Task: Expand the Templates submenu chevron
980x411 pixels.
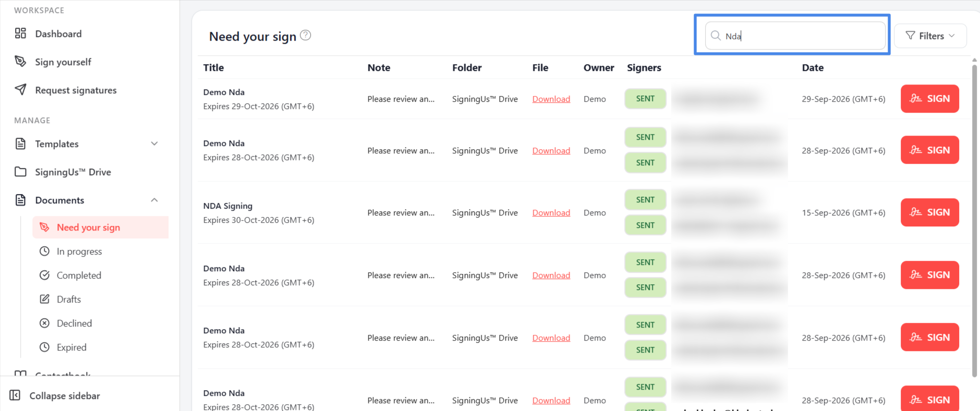Action: pyautogui.click(x=154, y=143)
